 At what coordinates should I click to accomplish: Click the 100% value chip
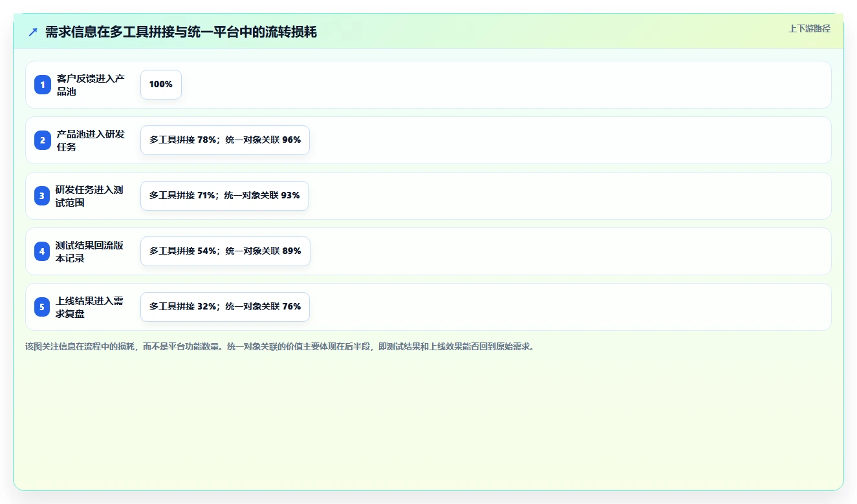161,85
